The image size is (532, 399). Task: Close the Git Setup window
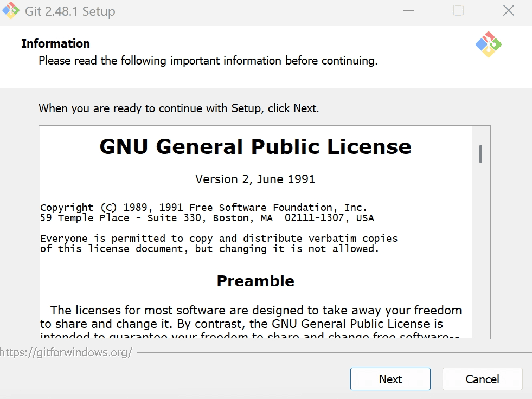pos(508,10)
